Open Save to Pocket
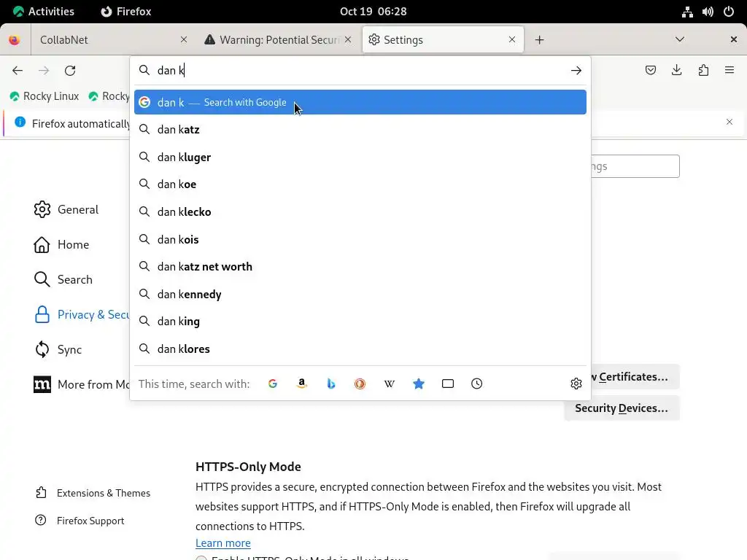The width and height of the screenshot is (747, 560). [x=650, y=71]
